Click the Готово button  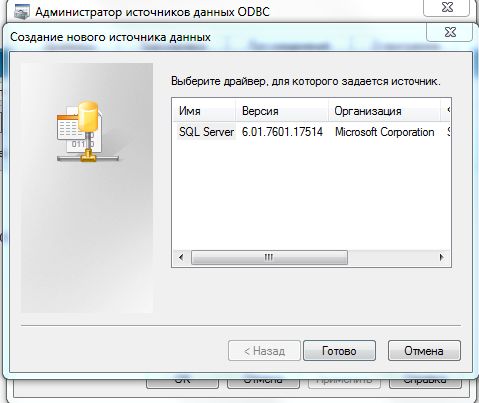339,351
